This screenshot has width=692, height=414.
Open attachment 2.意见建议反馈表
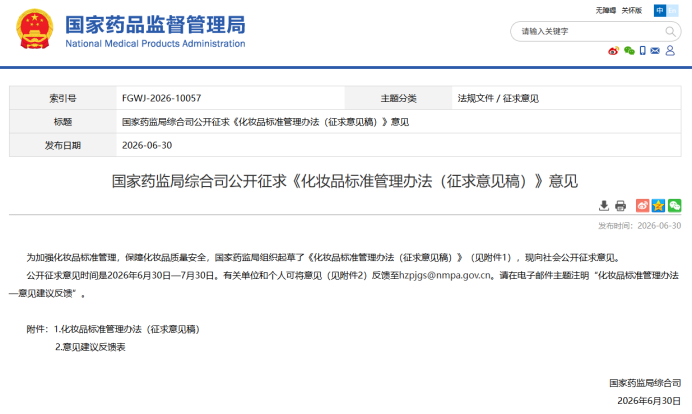pyautogui.click(x=90, y=347)
